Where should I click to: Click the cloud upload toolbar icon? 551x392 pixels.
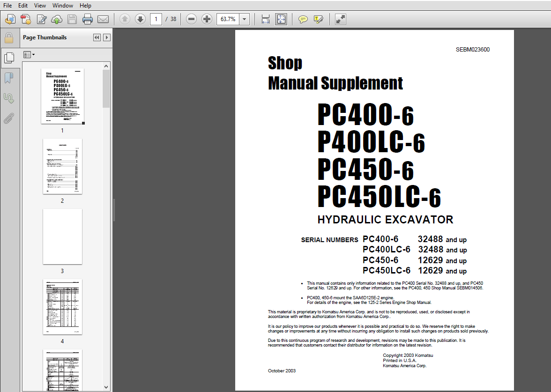(x=57, y=19)
